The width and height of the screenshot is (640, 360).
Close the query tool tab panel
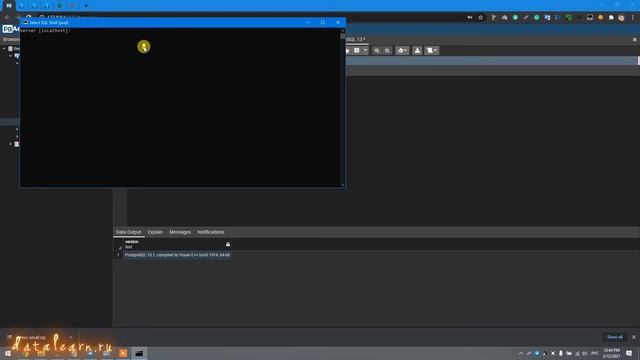(634, 40)
